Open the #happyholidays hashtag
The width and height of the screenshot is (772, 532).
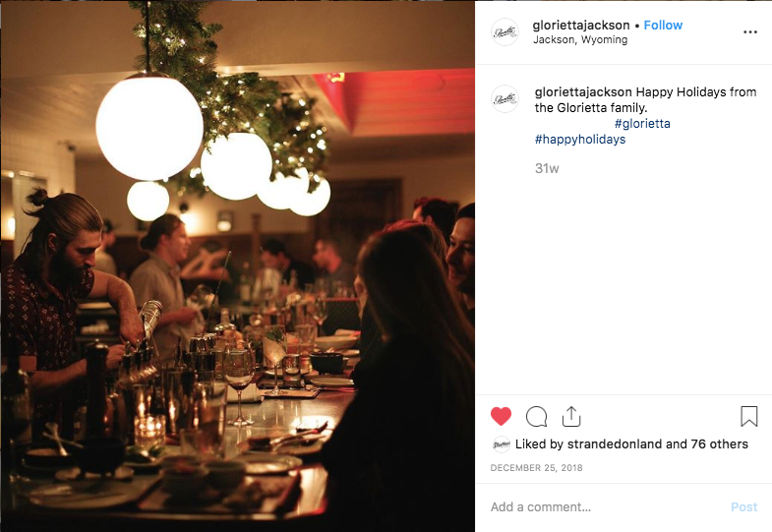point(580,140)
